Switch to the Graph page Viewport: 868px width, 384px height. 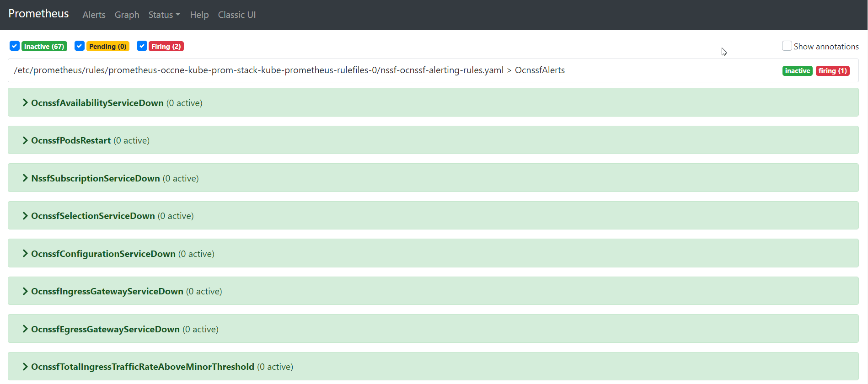(127, 15)
